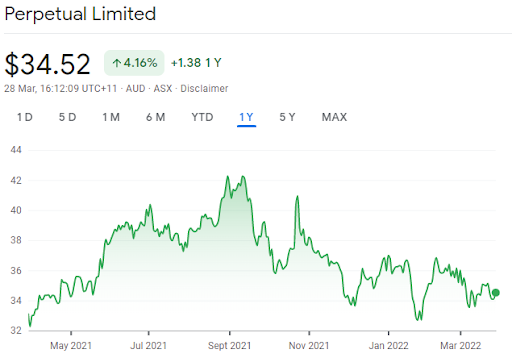512x362 pixels.
Task: Click the green current-price dot on chart
Action: pos(496,293)
